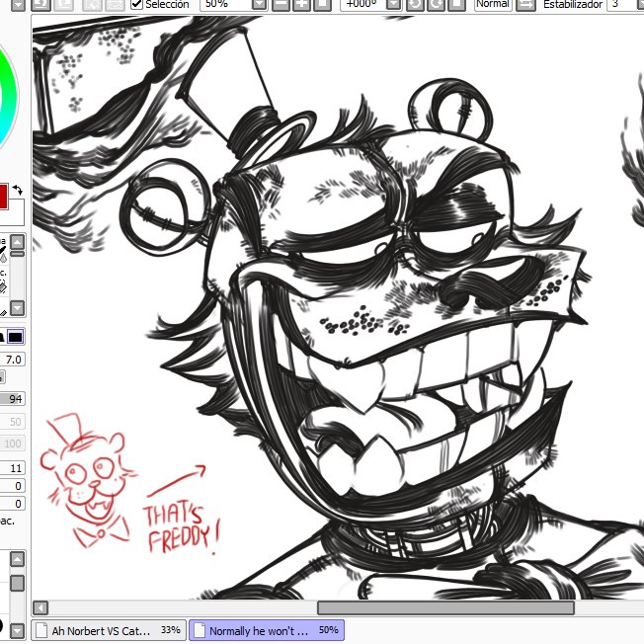This screenshot has height=644, width=644.
Task: Click the tool list up arrow
Action: [17, 242]
